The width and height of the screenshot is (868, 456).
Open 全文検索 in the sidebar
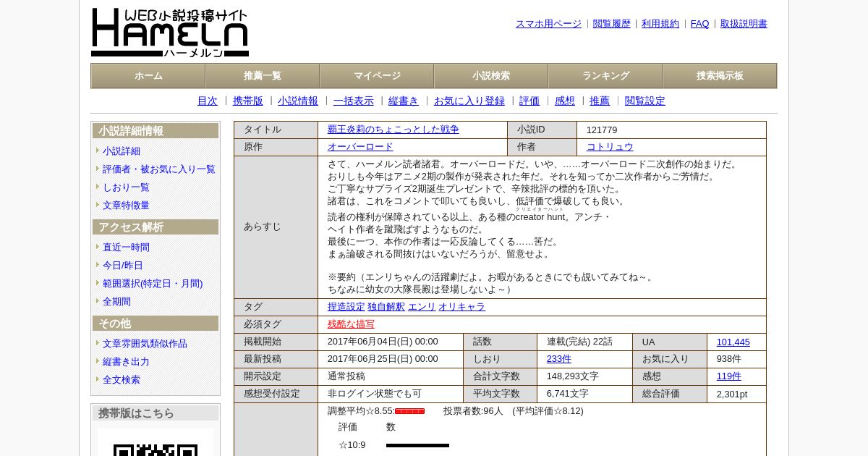point(122,380)
